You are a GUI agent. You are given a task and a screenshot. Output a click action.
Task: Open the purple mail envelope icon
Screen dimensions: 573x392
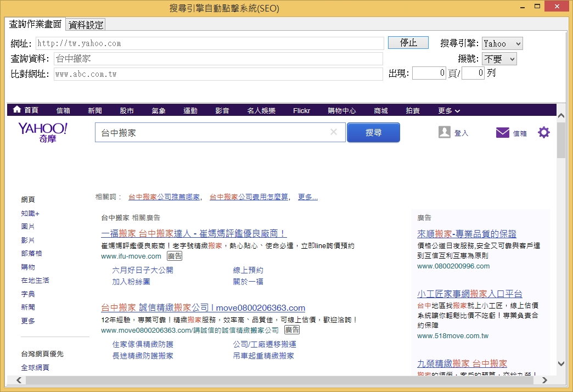pos(502,132)
